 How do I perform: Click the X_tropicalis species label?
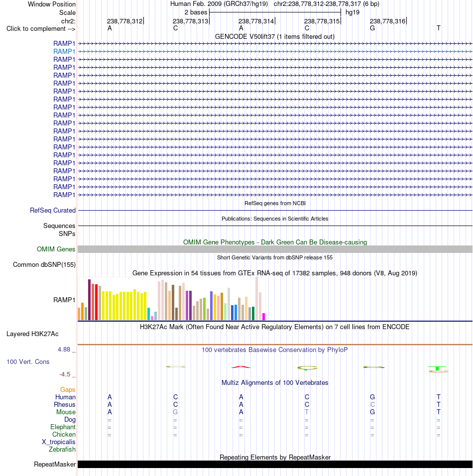tap(59, 442)
